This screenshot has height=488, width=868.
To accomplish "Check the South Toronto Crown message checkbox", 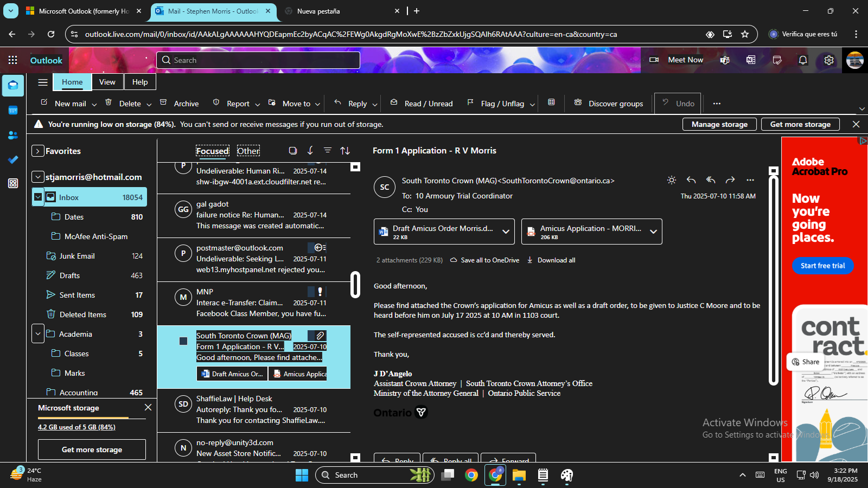I will click(183, 341).
